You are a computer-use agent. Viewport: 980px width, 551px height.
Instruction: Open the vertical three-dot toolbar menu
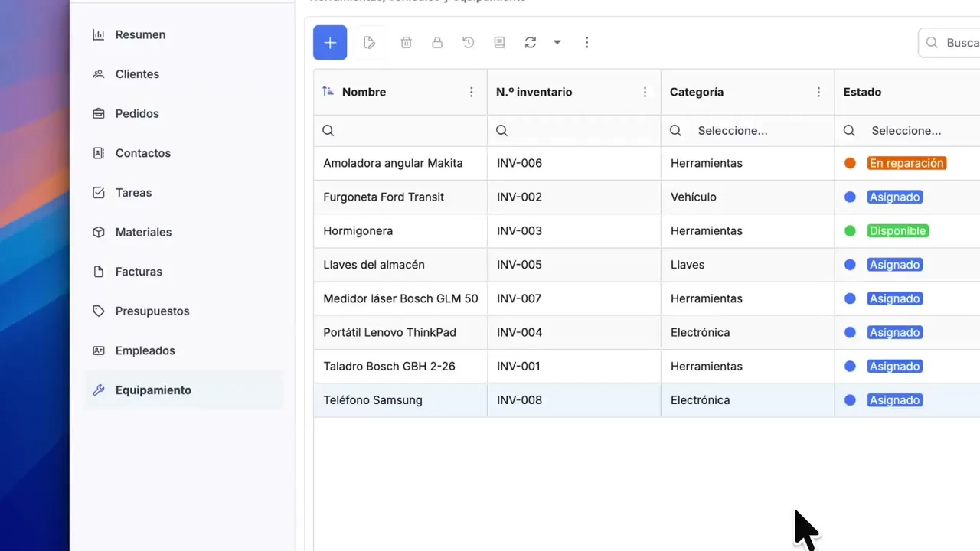click(x=586, y=43)
